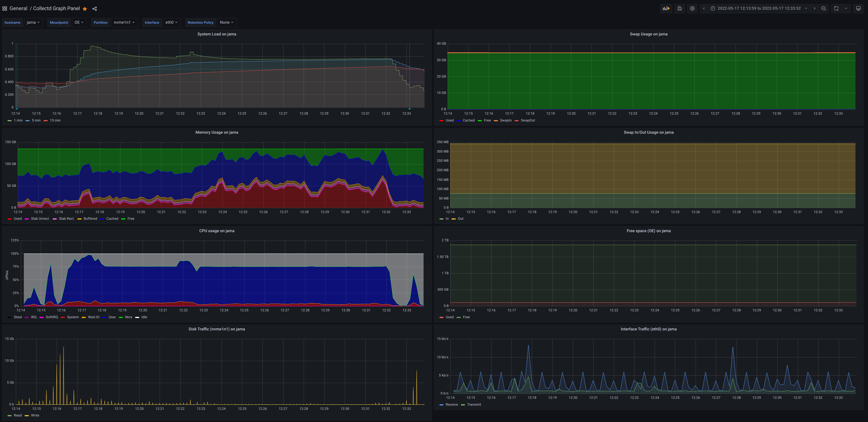This screenshot has width=868, height=422.
Task: Share the dashboard via share icon
Action: (95, 9)
